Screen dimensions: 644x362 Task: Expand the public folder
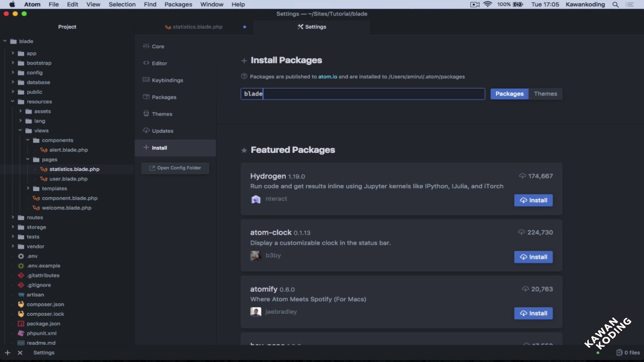coord(13,92)
